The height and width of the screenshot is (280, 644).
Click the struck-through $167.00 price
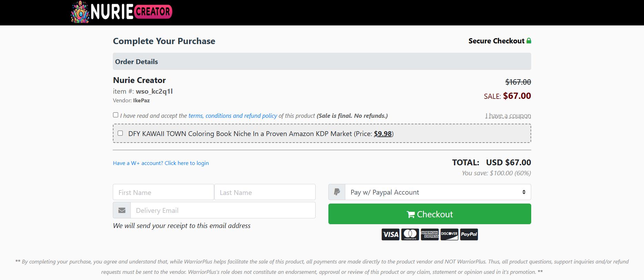pyautogui.click(x=518, y=82)
